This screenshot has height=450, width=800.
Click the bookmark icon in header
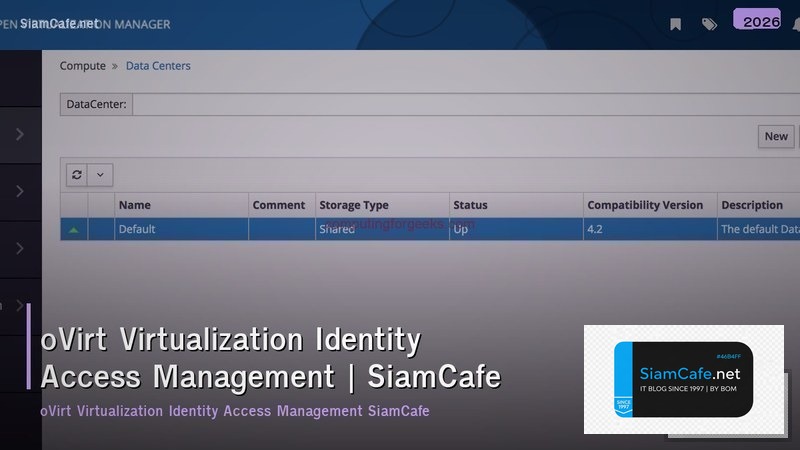(x=676, y=24)
